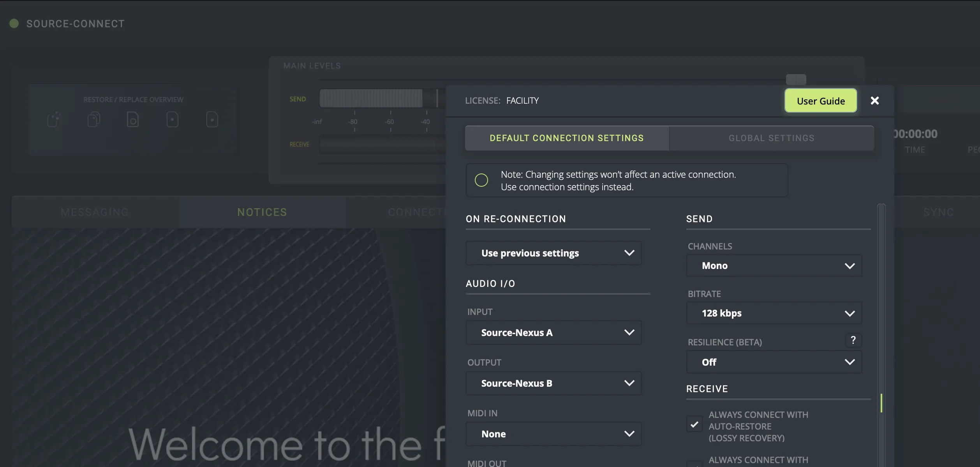
Task: Click the fourth Restore/Replace overview file icon
Action: point(172,119)
